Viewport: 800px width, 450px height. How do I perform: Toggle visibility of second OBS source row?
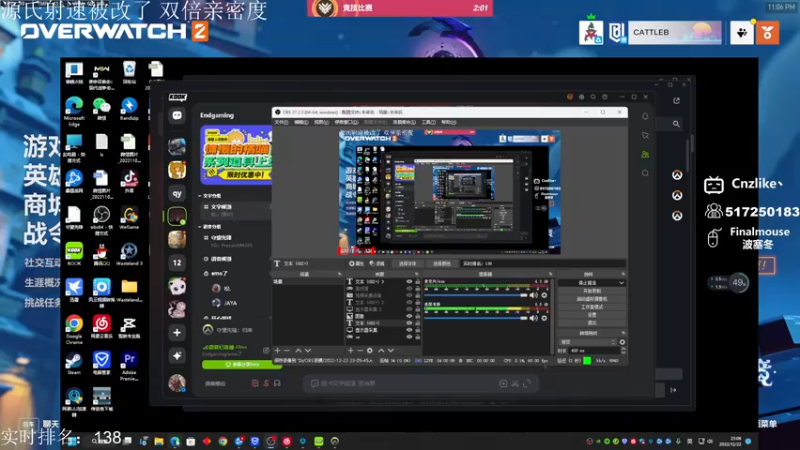tap(409, 288)
